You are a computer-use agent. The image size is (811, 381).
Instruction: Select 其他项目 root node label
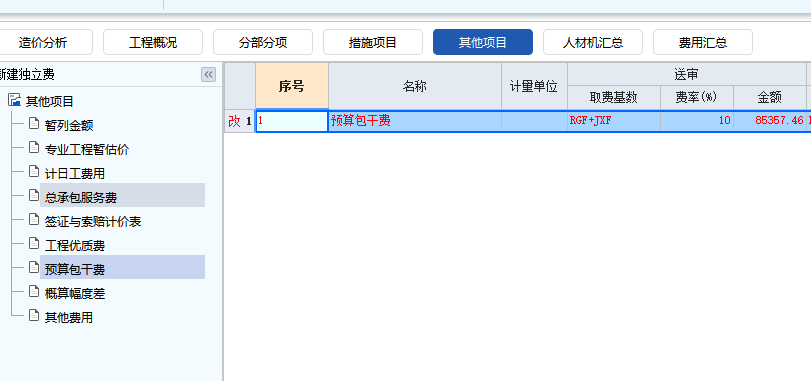[x=50, y=101]
